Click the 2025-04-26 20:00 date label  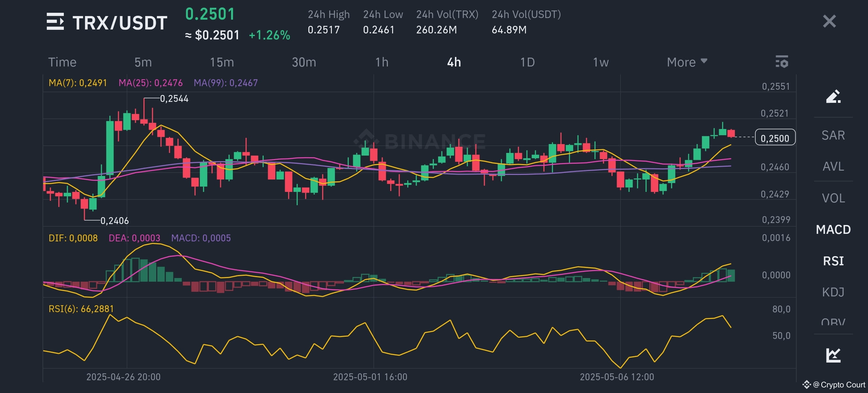(123, 377)
